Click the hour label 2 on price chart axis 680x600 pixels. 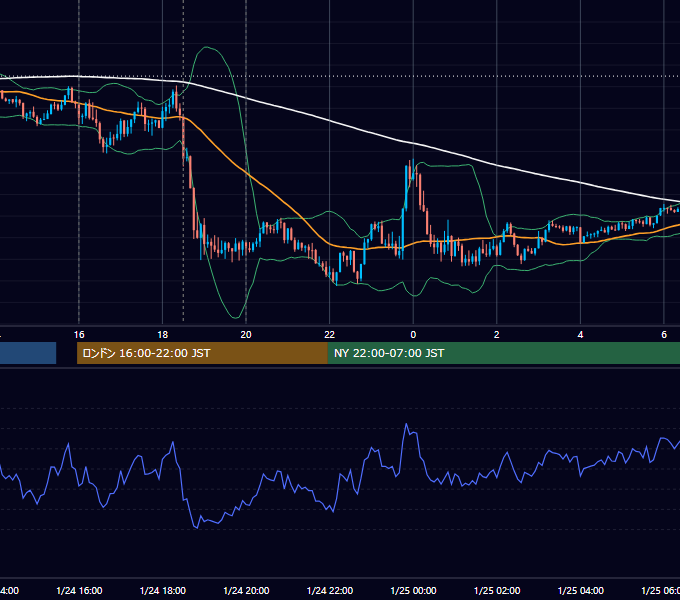tap(497, 335)
